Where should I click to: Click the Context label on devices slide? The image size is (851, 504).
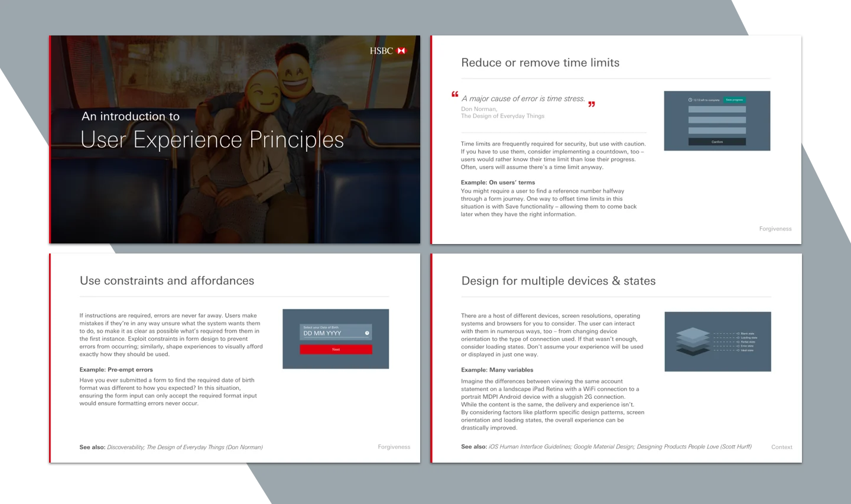[782, 447]
